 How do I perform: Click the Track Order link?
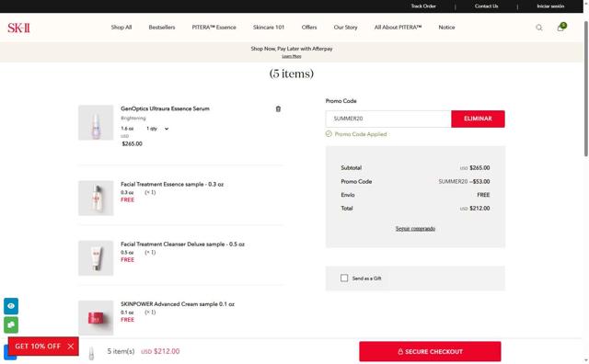[x=423, y=6]
